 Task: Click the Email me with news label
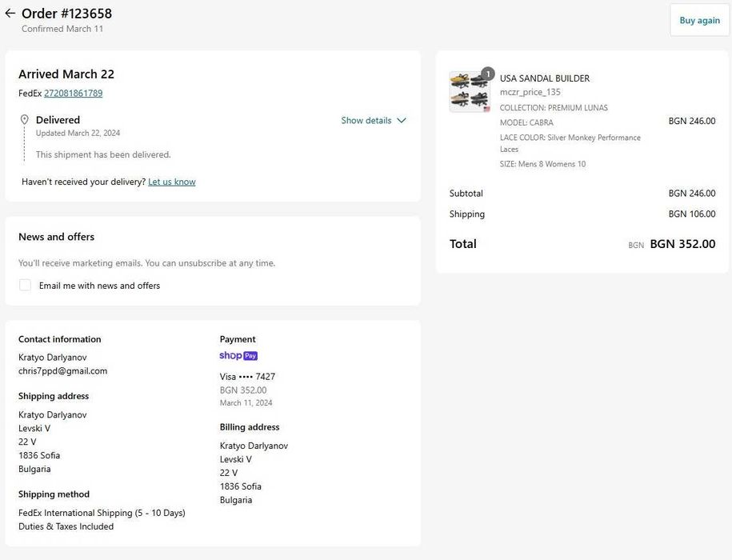tap(99, 286)
